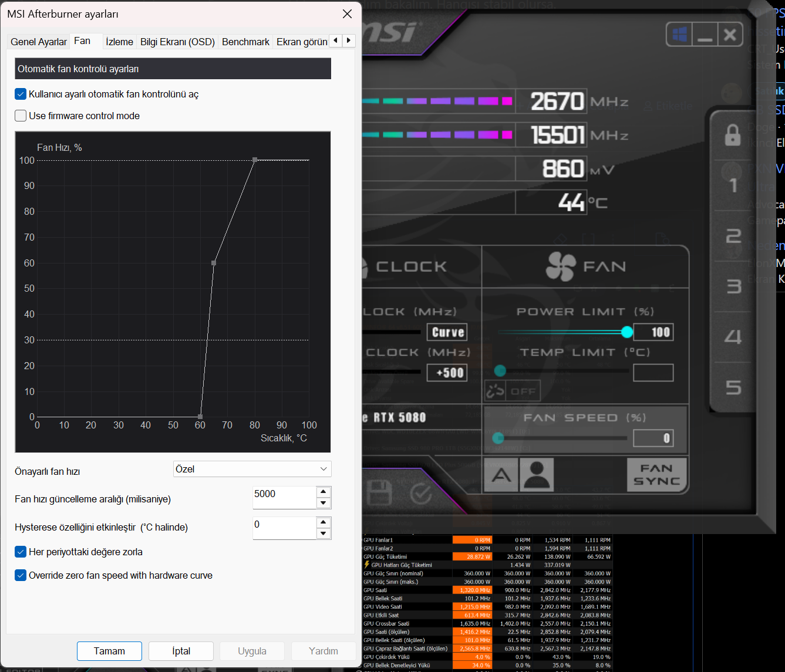Image resolution: width=785 pixels, height=672 pixels.
Task: Click the checkmark apply icon in Afterburner
Action: tap(420, 494)
